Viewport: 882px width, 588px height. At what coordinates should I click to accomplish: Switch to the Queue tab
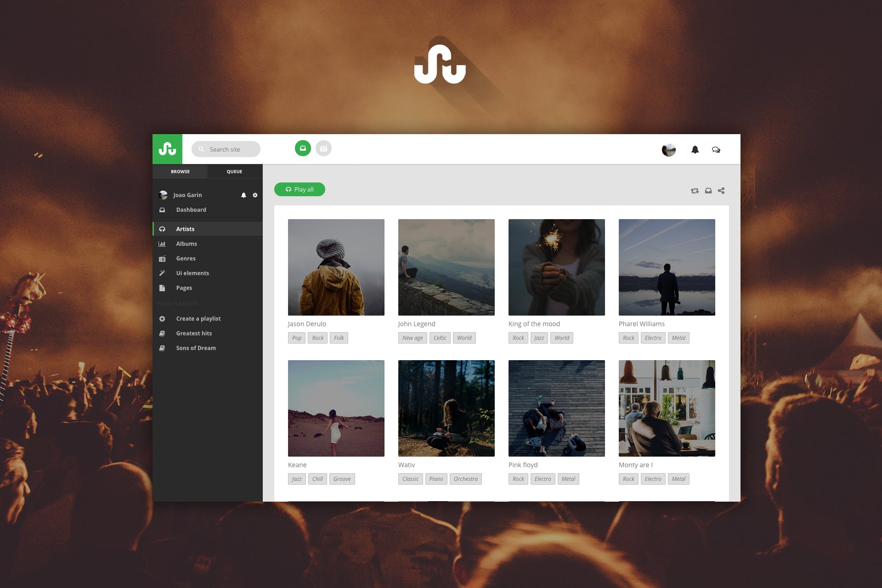[x=234, y=171]
